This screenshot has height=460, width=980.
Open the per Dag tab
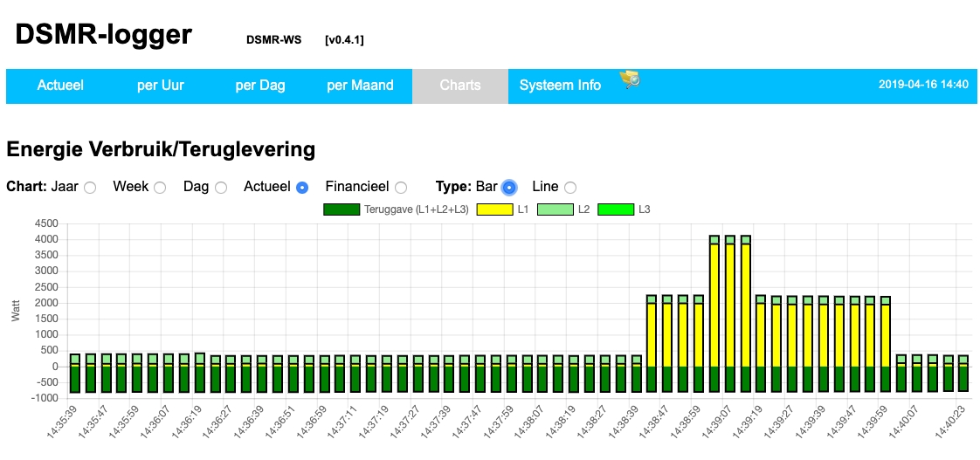click(260, 86)
